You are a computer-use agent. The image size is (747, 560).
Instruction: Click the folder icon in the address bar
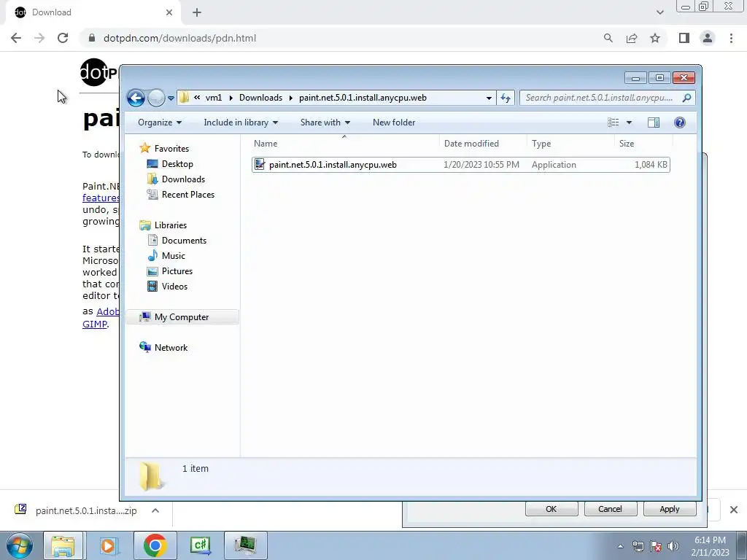(185, 98)
